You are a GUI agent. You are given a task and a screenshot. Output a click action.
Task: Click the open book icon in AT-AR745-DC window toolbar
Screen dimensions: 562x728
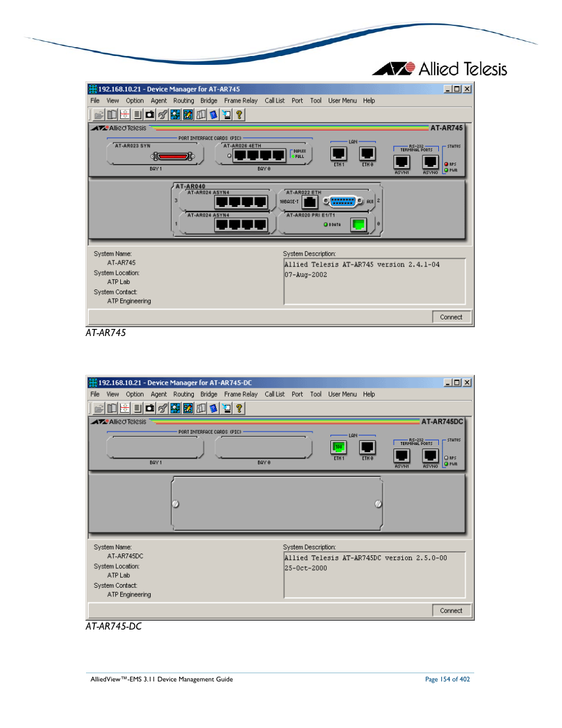click(112, 409)
